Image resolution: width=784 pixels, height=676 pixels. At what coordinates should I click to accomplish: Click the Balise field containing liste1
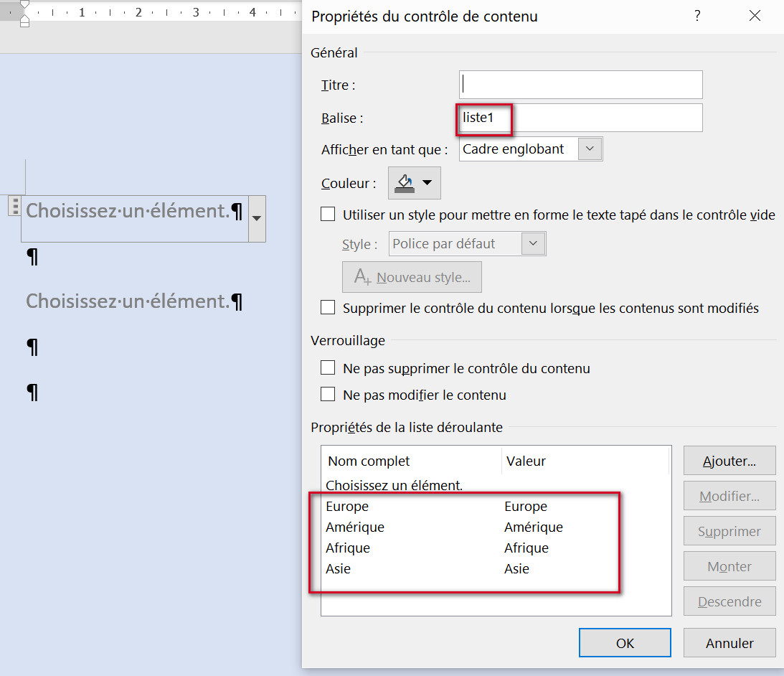pos(580,118)
